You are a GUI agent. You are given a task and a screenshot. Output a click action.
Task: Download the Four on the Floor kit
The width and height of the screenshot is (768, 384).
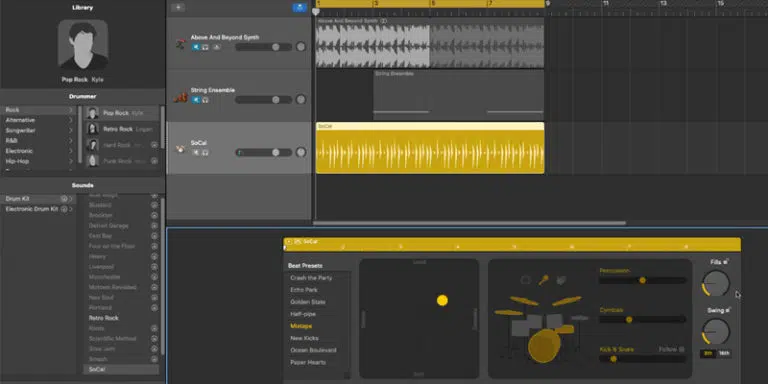(x=154, y=246)
